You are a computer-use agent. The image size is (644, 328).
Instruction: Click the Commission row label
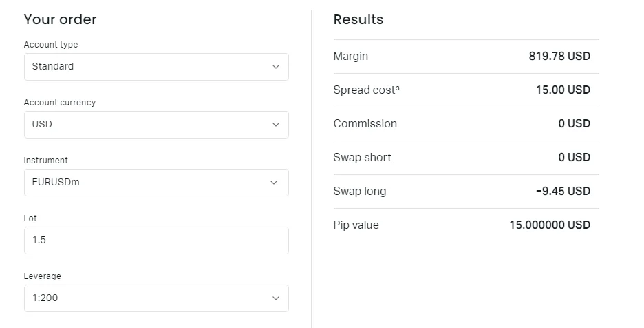coord(365,124)
